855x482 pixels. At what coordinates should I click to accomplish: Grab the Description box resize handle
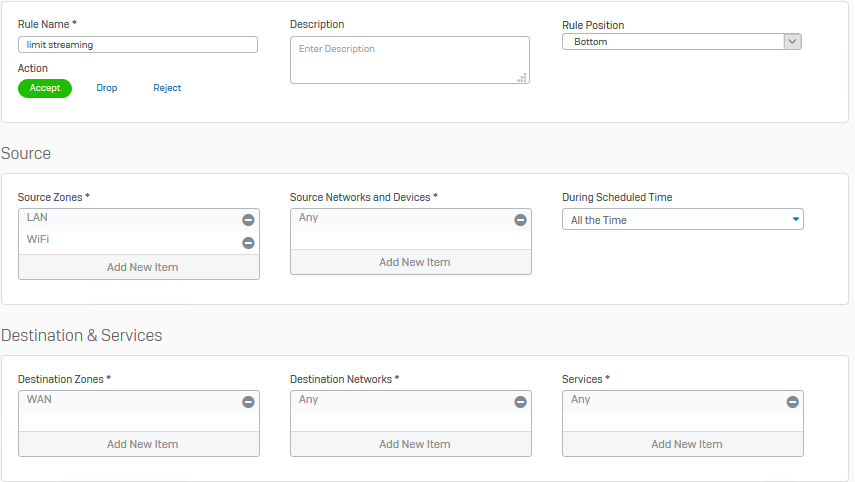pyautogui.click(x=522, y=78)
